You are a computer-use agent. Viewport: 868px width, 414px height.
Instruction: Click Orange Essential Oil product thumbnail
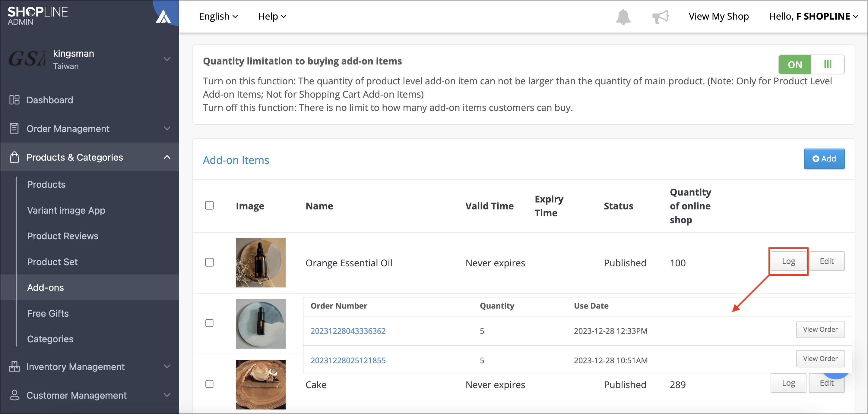click(x=261, y=262)
